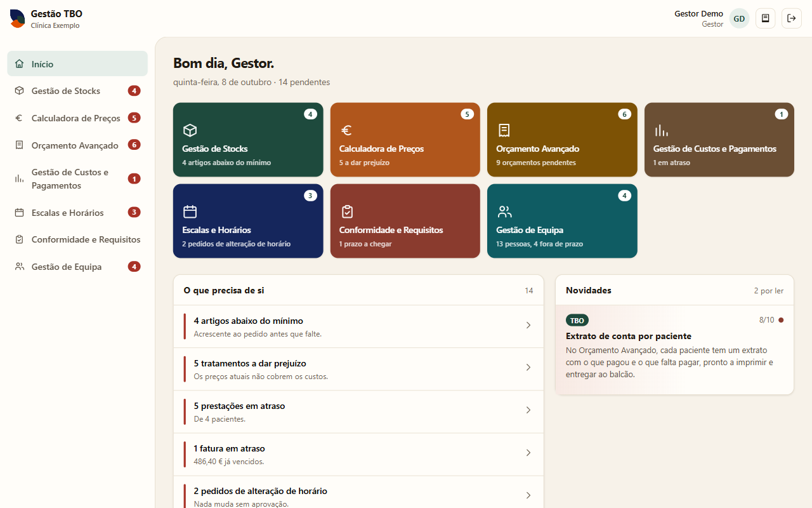Click the red 4 badge on Gestão de Stocks sidebar
This screenshot has height=508, width=812.
(x=134, y=91)
